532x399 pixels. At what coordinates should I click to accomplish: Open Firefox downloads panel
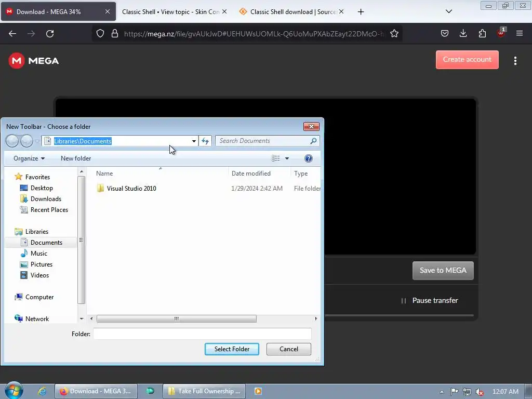pyautogui.click(x=463, y=33)
